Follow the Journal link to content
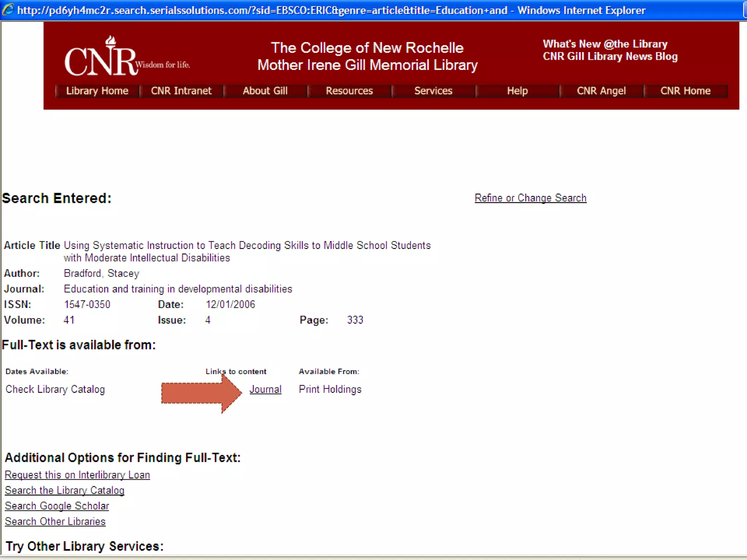Screen dimensions: 747x560 (265, 389)
